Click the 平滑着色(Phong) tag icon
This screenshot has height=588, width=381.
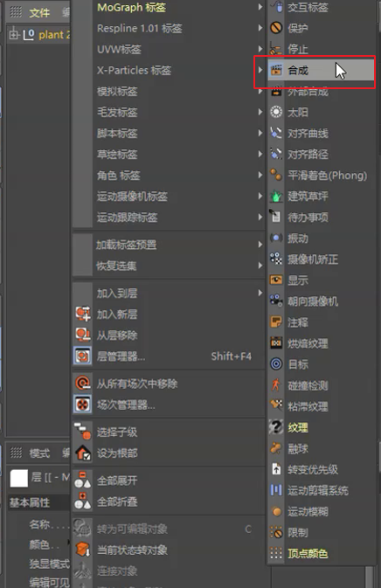[276, 175]
